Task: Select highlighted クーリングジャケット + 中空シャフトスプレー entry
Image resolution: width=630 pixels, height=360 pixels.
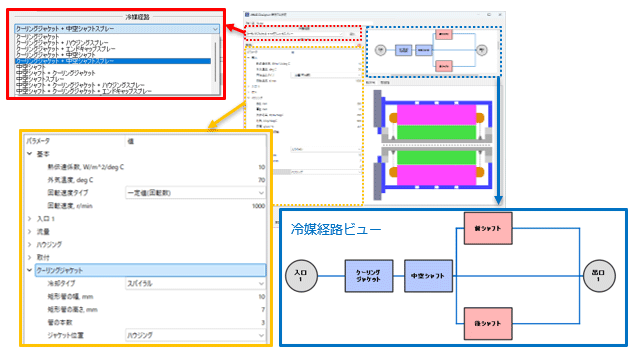Action: [112, 61]
